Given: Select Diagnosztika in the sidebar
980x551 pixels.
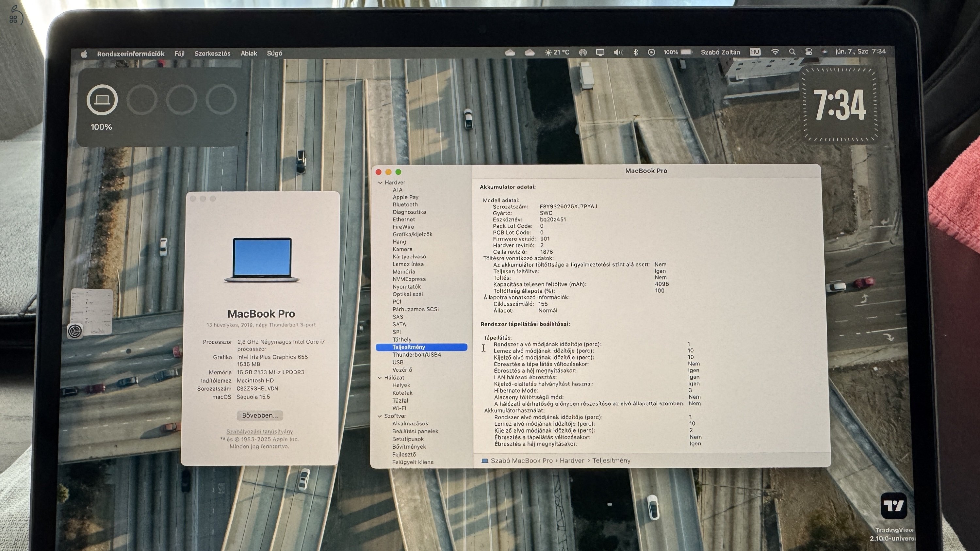Looking at the screenshot, I should point(409,212).
